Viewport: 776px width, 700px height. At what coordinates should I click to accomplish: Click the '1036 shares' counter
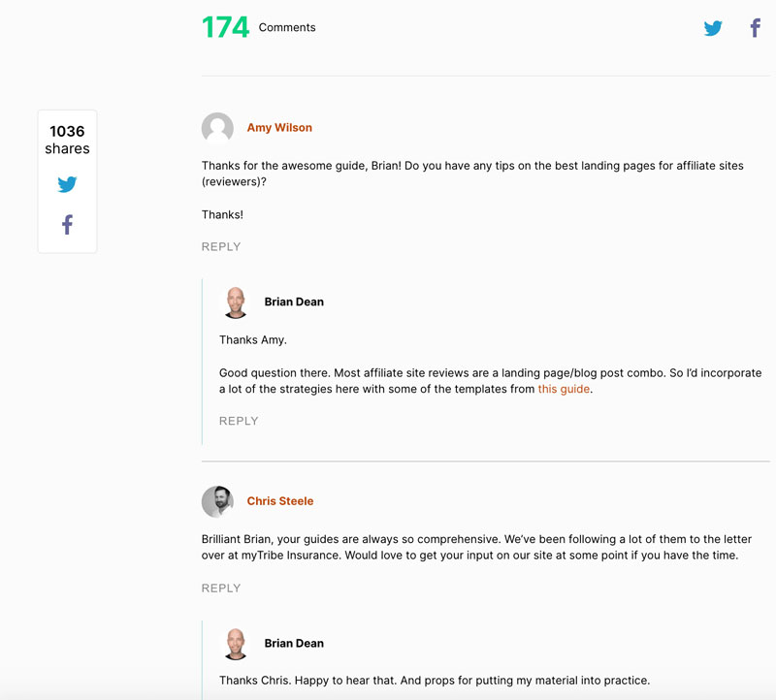(x=66, y=139)
